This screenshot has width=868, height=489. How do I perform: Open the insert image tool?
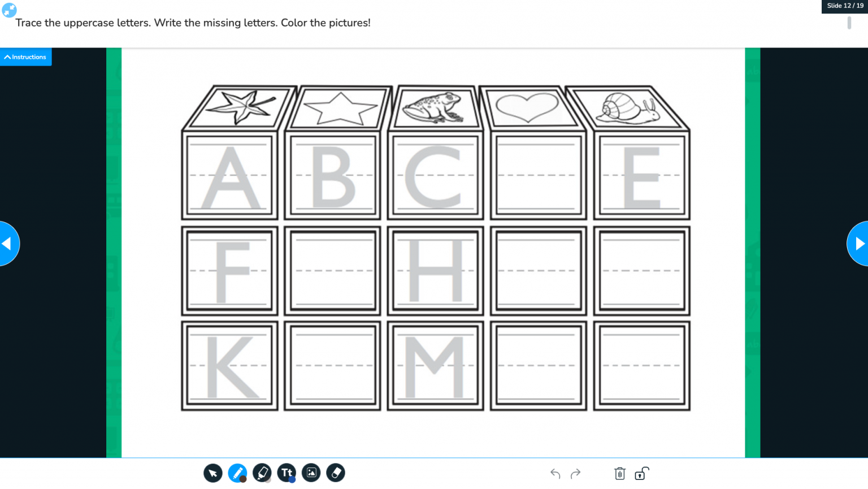tap(311, 473)
